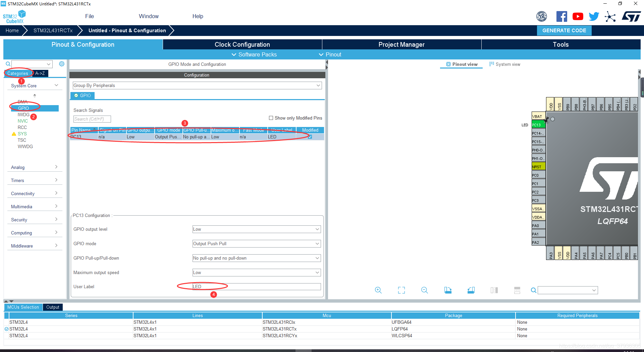Screen dimensions: 644x352
Task: Expand the Multimedia category
Action: (35, 207)
